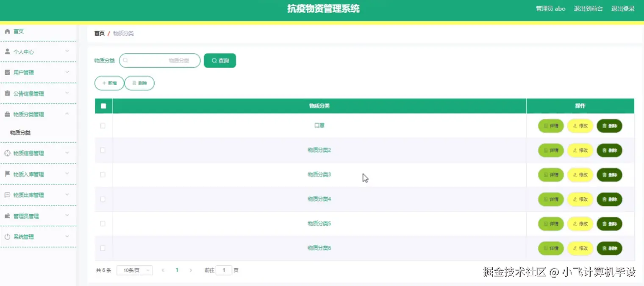This screenshot has height=286, width=644.
Task: Click the 用户管理 sidebar icon
Action: [7, 72]
